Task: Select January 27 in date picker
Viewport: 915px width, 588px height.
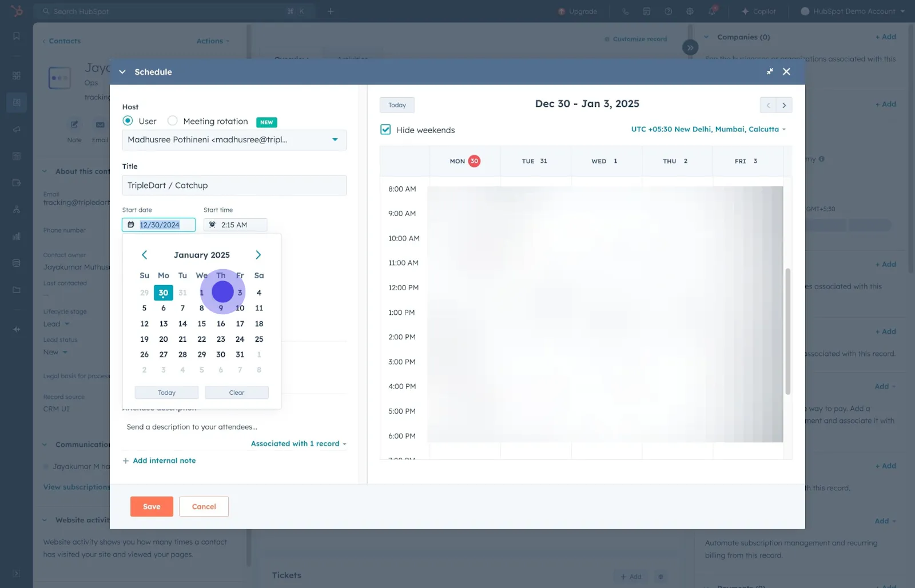Action: click(x=164, y=354)
